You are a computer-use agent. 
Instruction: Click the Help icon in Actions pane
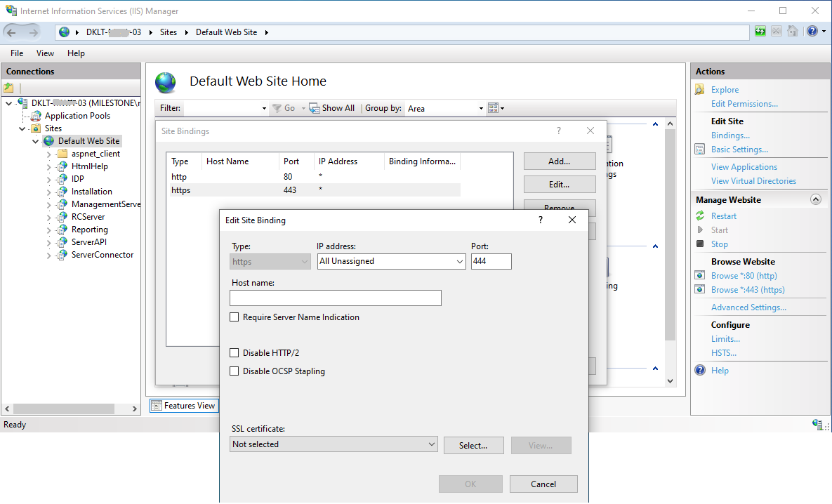pyautogui.click(x=700, y=371)
